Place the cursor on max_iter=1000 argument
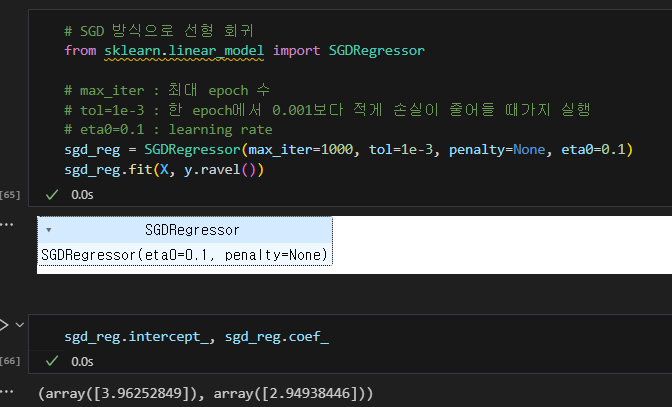 click(x=300, y=149)
